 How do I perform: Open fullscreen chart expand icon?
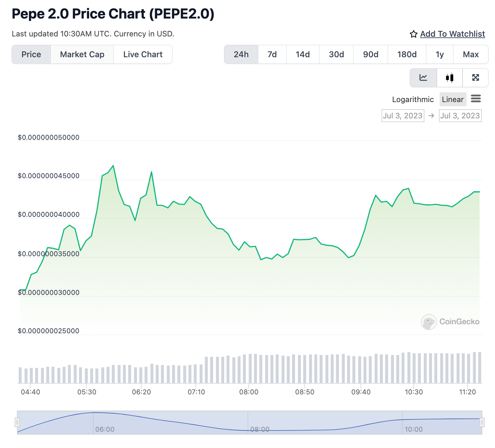(x=475, y=78)
